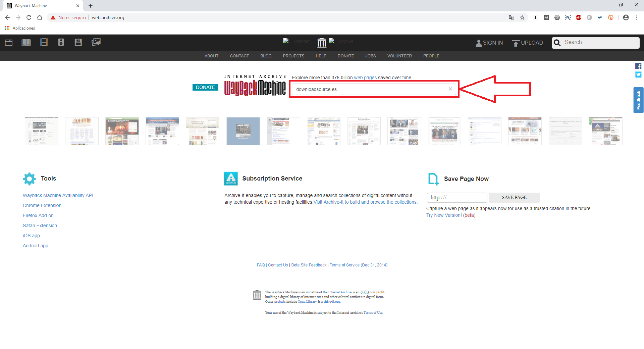Open the iOS app link
This screenshot has width=644, height=349.
pyautogui.click(x=31, y=236)
